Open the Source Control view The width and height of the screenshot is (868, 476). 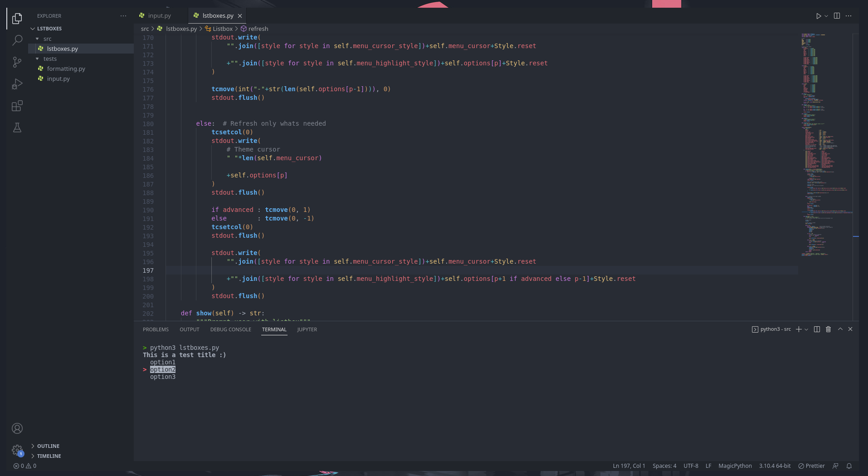point(17,62)
